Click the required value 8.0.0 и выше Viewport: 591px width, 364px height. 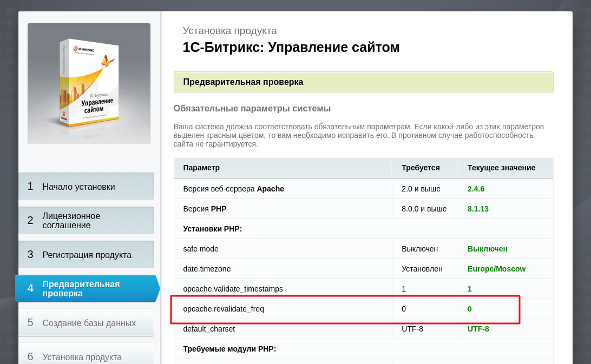coord(424,209)
